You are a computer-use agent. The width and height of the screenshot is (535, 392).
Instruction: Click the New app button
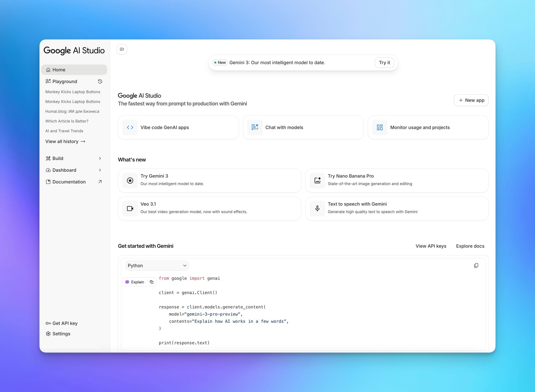[x=471, y=100]
